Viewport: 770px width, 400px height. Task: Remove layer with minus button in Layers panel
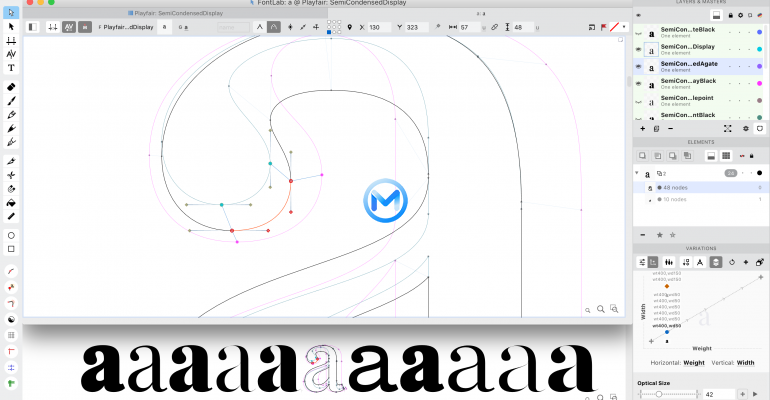coord(670,129)
